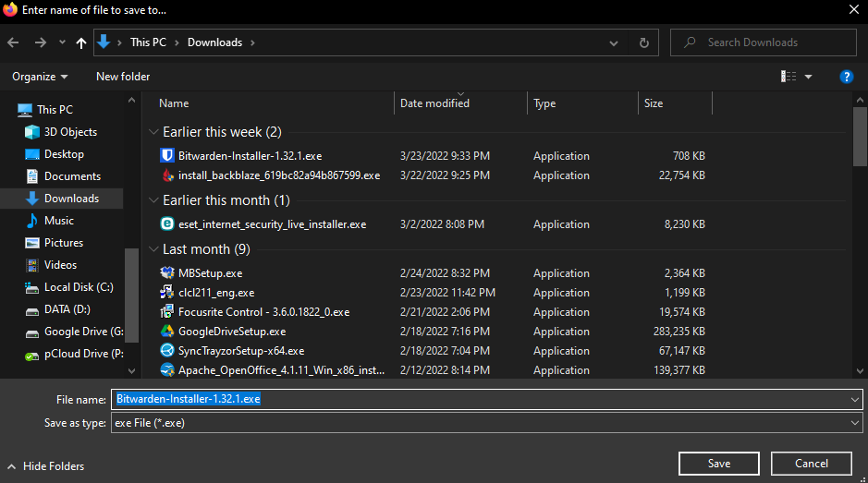
Task: Collapse the 'Earlier this week' group
Action: pyautogui.click(x=153, y=132)
